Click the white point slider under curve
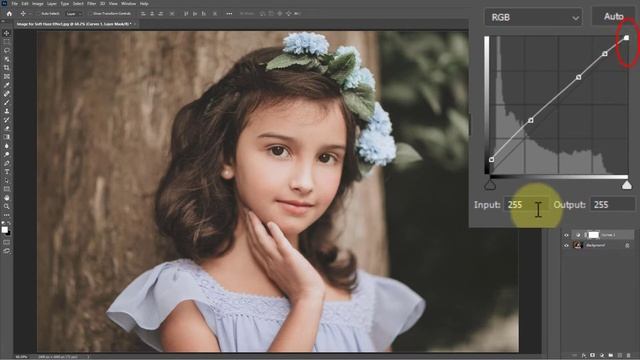Screen dimensions: 640x360 [627, 185]
